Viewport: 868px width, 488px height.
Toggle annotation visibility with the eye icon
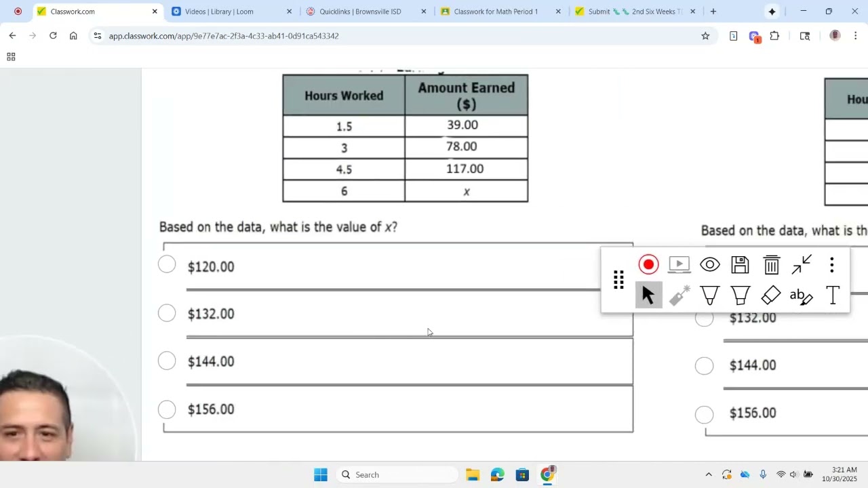[710, 264]
